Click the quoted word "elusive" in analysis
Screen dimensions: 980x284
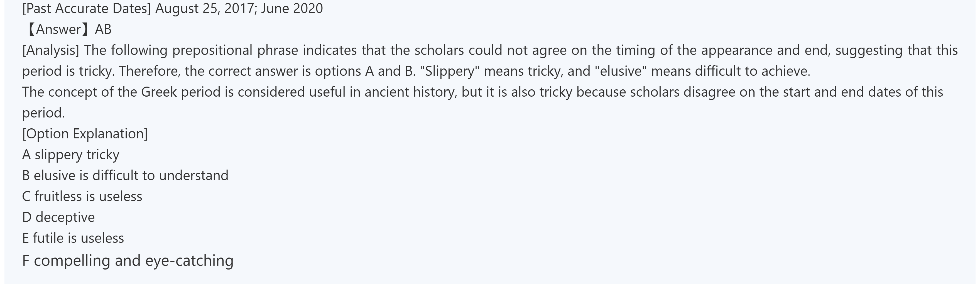coord(621,71)
